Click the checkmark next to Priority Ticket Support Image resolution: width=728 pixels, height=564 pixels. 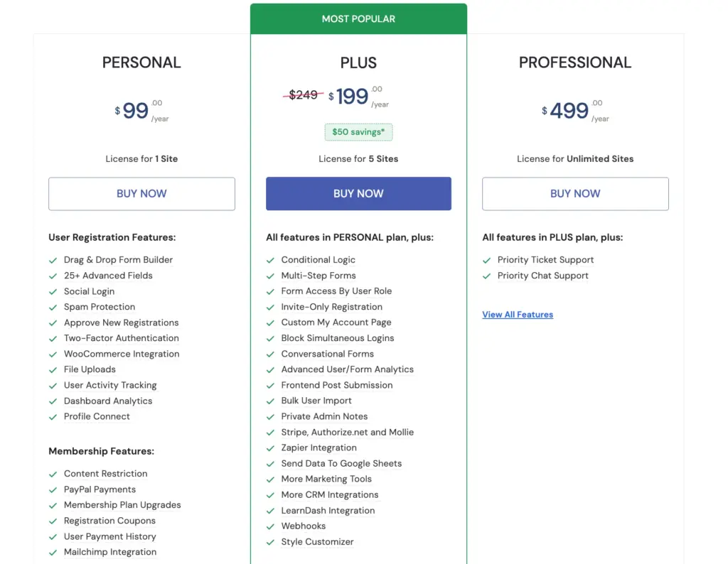click(486, 260)
